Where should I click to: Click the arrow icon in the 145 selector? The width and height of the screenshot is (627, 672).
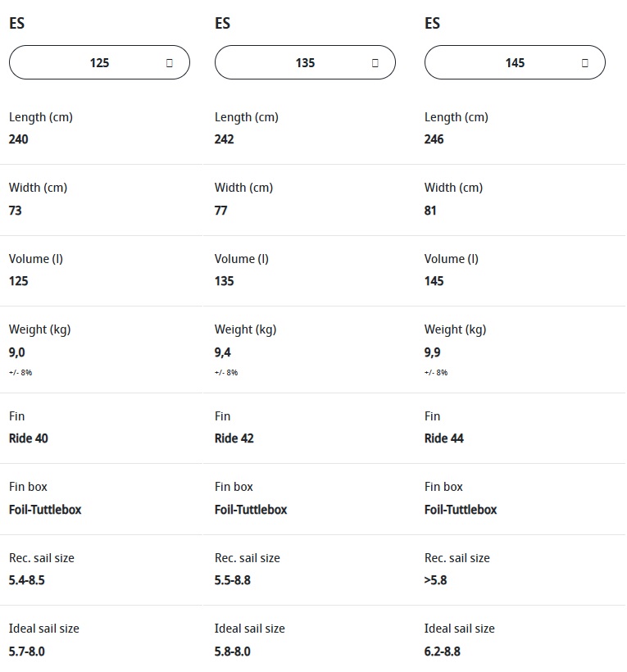[x=584, y=63]
